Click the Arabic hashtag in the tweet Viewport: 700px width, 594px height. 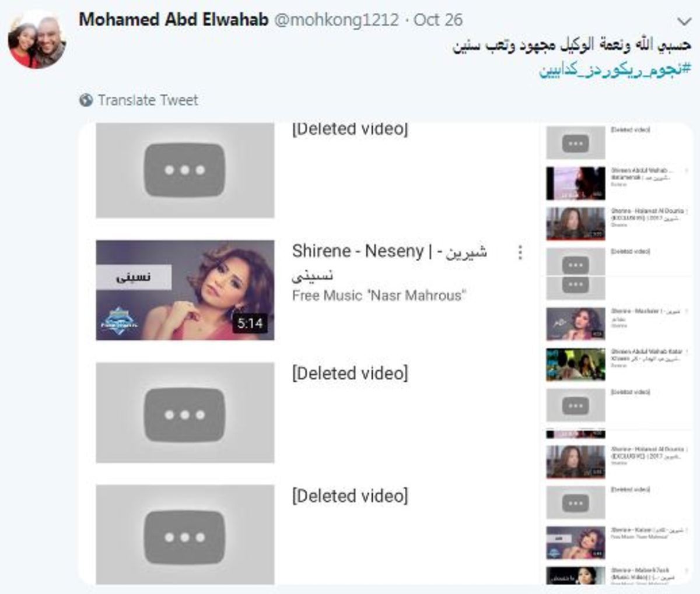tap(615, 70)
